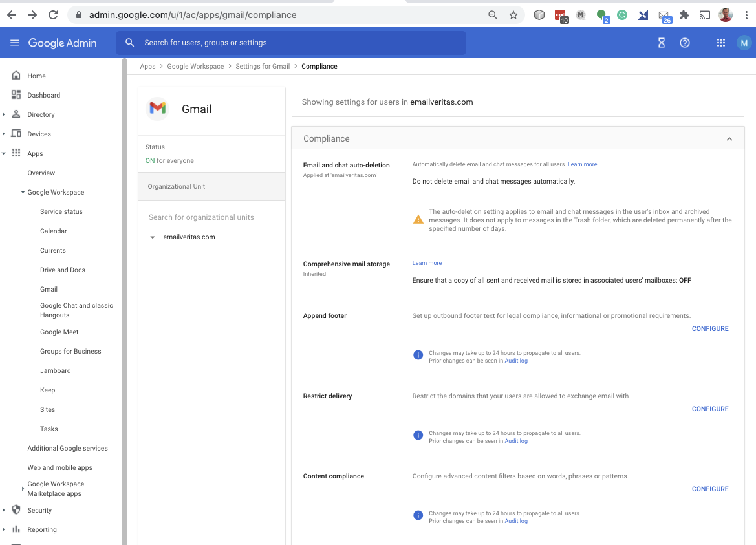Click the Home icon in sidebar

(16, 75)
